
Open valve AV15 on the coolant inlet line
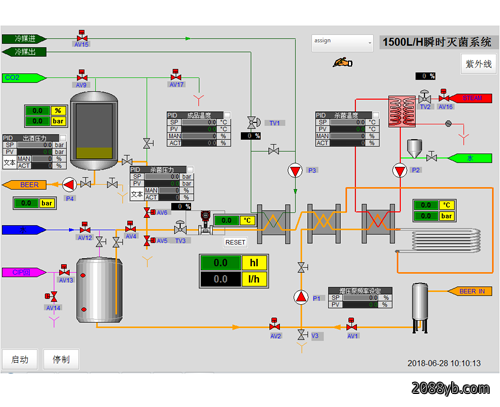(82, 36)
